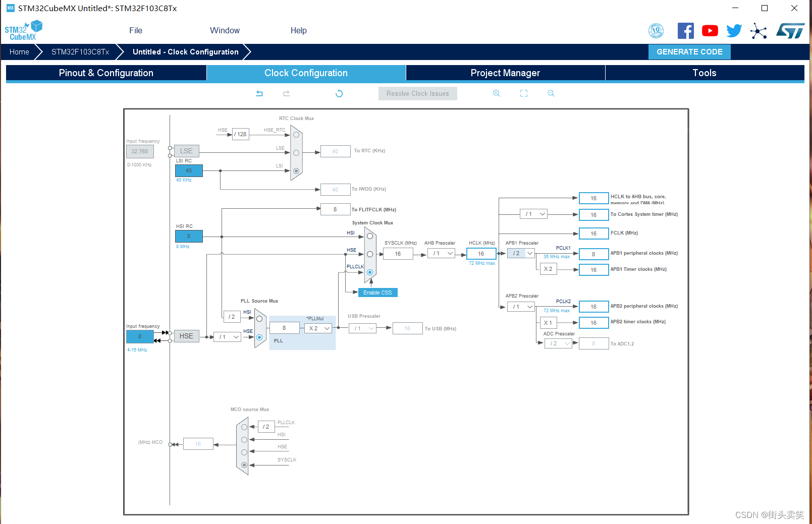
Task: Open the Window menu
Action: click(225, 31)
